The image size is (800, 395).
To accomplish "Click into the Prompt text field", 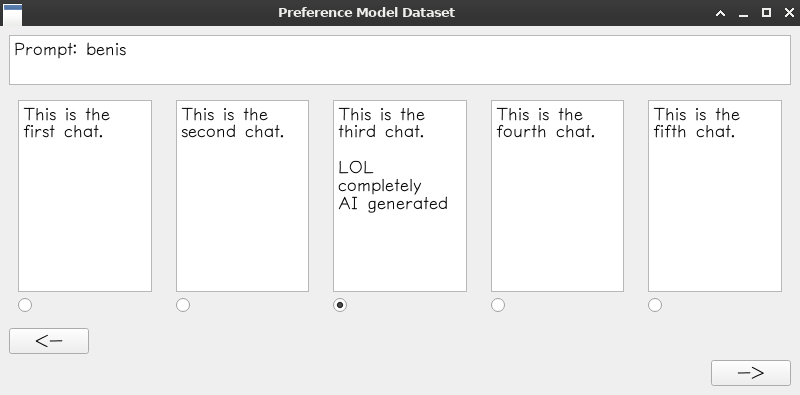I will [x=400, y=60].
